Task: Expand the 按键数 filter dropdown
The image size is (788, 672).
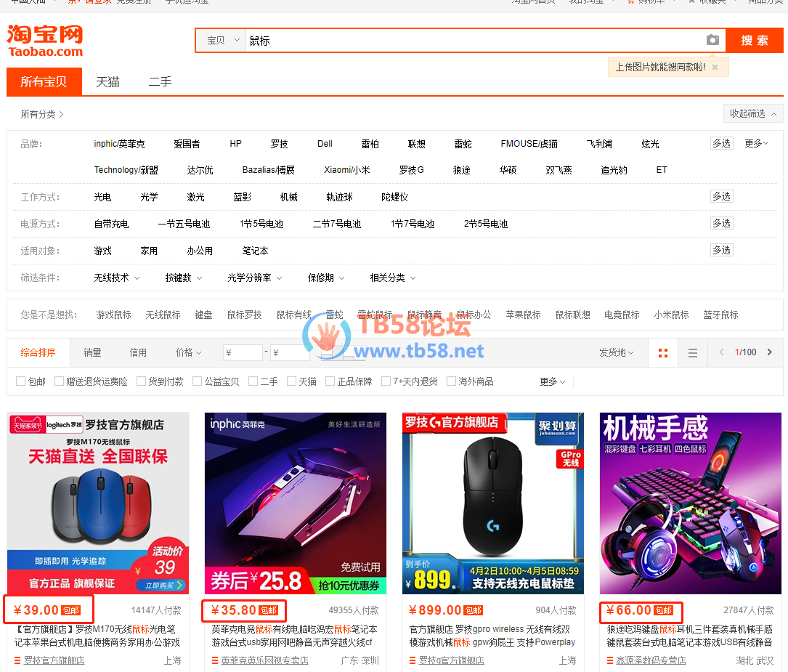Action: pyautogui.click(x=184, y=278)
